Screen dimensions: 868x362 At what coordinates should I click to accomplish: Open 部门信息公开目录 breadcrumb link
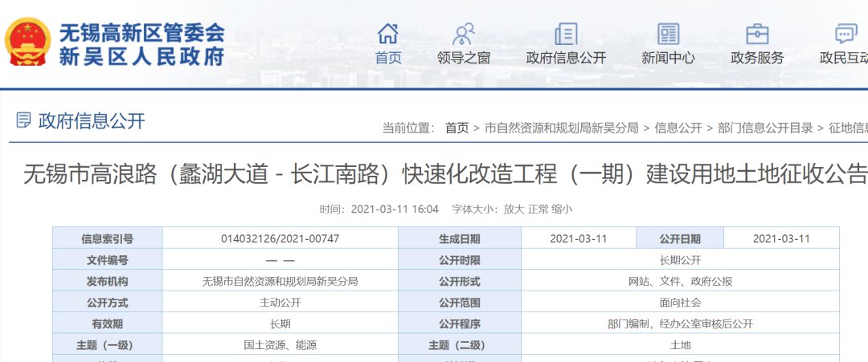765,128
